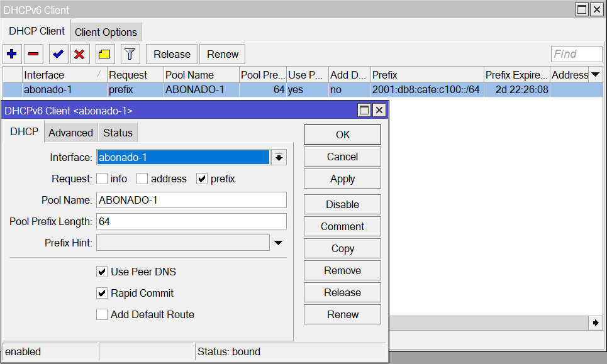Image resolution: width=607 pixels, height=364 pixels.
Task: Switch to the Status tab
Action: point(118,132)
